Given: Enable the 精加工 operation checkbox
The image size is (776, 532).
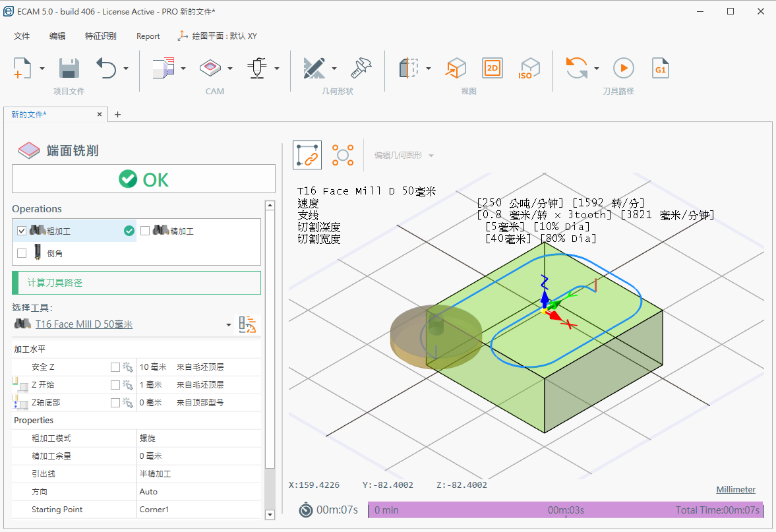Looking at the screenshot, I should pyautogui.click(x=145, y=231).
